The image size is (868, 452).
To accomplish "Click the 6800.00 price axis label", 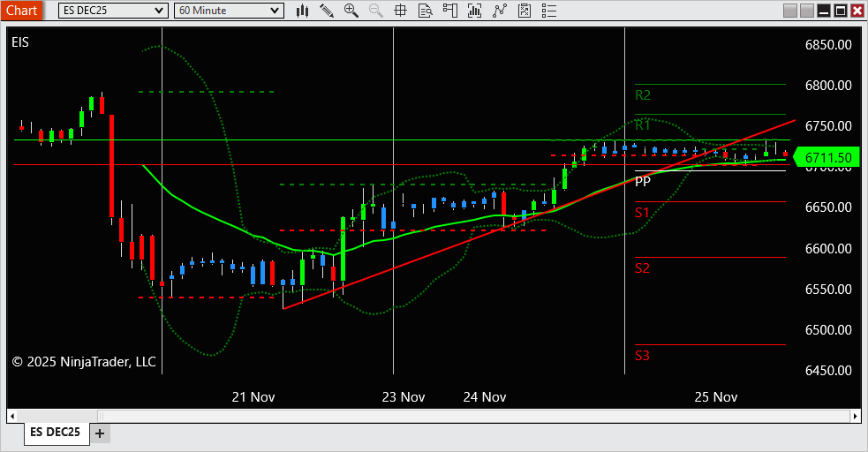I will pos(828,86).
